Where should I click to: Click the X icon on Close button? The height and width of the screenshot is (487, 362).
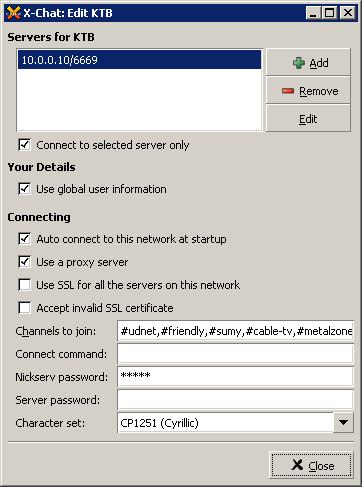297,465
